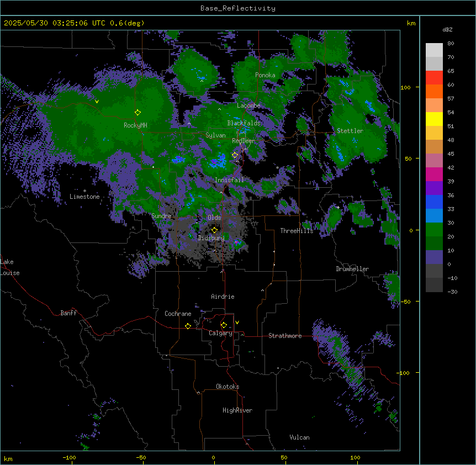The height and width of the screenshot is (465, 476).
Task: Click the km unit label at top right
Action: [x=411, y=23]
